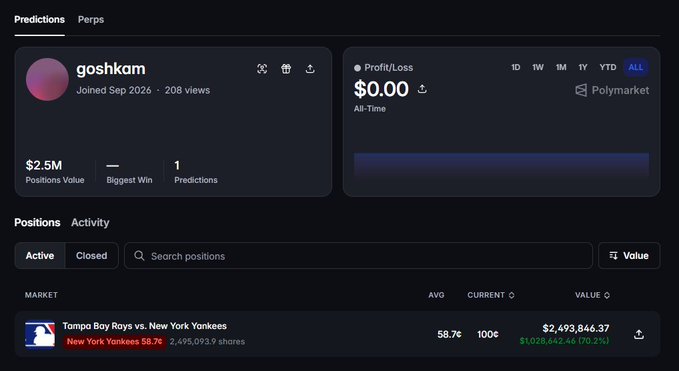Click the MLB logo of the position
Viewport: 679px width, 371px height.
[x=40, y=334]
